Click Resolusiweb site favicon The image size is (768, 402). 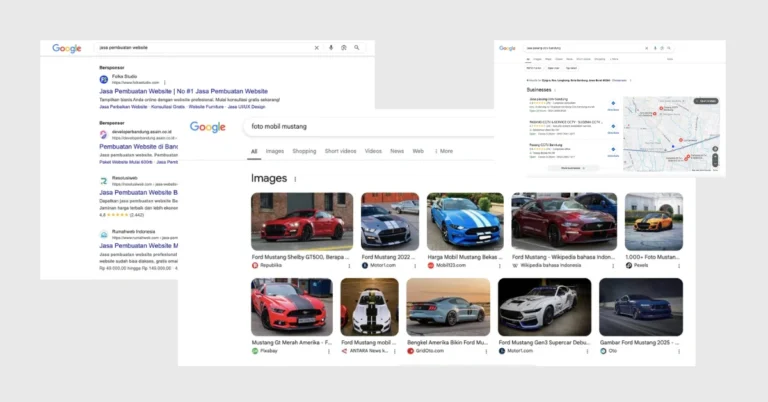(104, 181)
